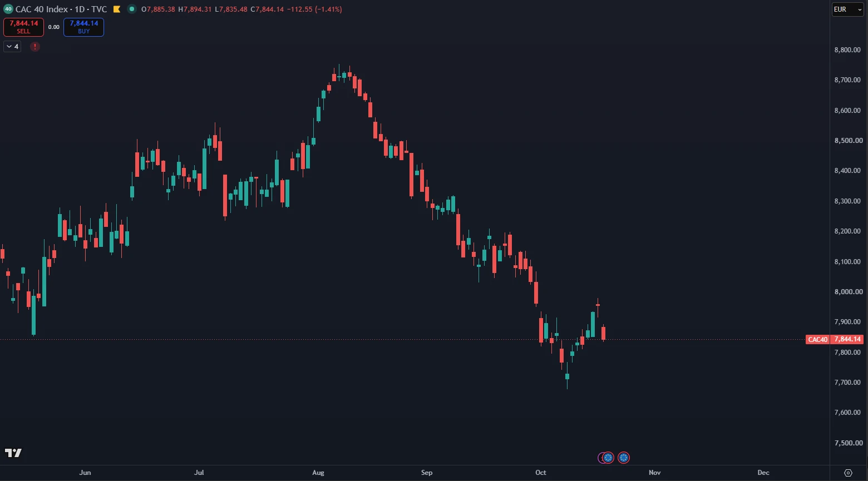868x481 pixels.
Task: Click the green market status indicator dot
Action: coord(131,9)
